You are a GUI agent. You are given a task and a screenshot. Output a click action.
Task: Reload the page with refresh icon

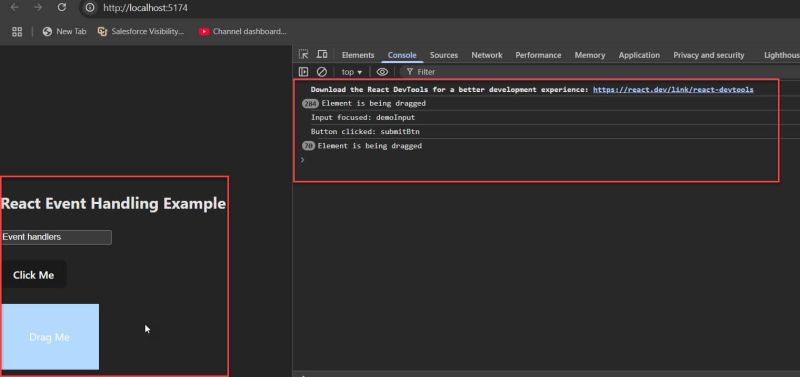(62, 7)
